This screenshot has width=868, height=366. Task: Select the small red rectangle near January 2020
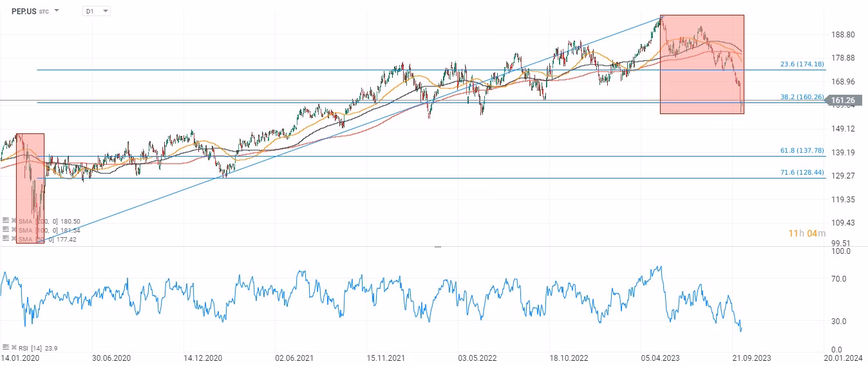pos(30,188)
